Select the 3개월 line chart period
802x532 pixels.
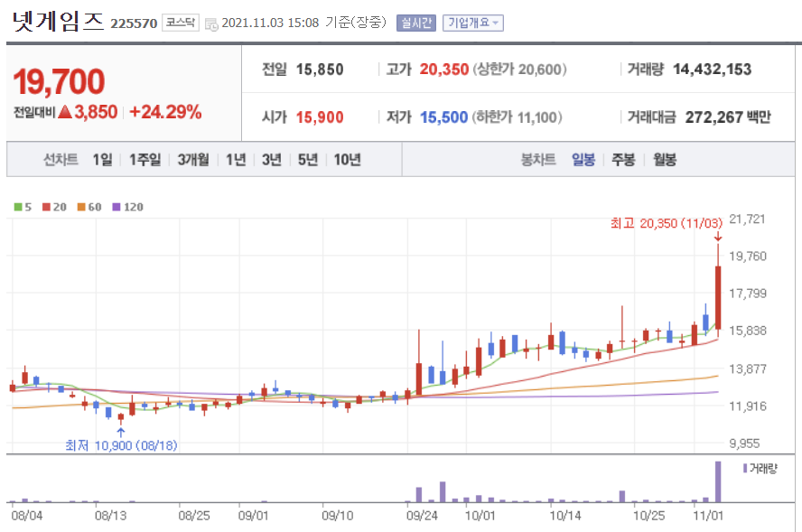pyautogui.click(x=193, y=160)
